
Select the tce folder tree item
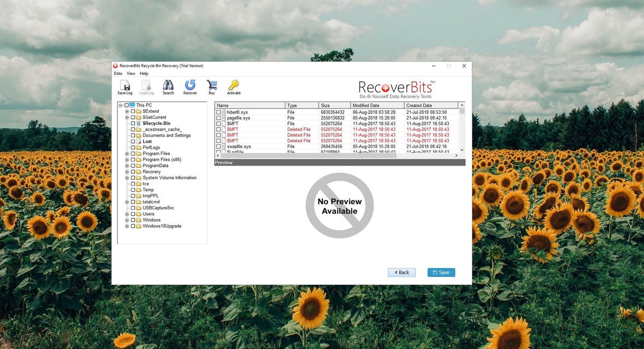point(146,184)
